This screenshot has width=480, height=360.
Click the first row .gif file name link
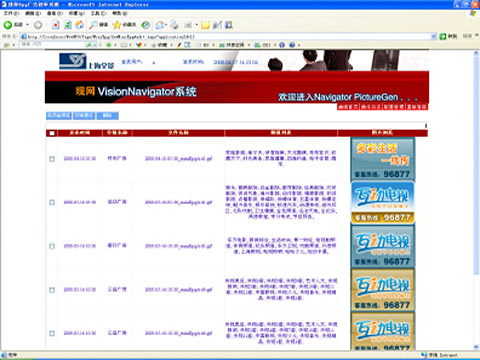coord(179,159)
